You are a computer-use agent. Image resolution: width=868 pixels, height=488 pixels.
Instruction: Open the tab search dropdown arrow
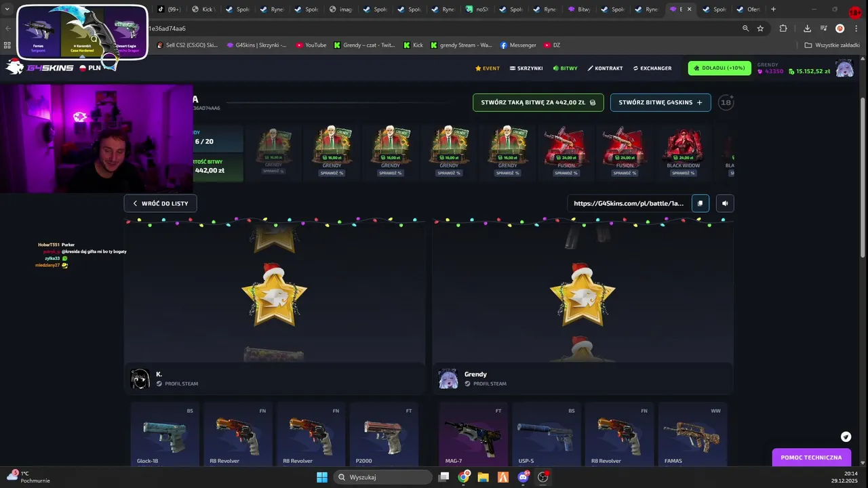(7, 9)
